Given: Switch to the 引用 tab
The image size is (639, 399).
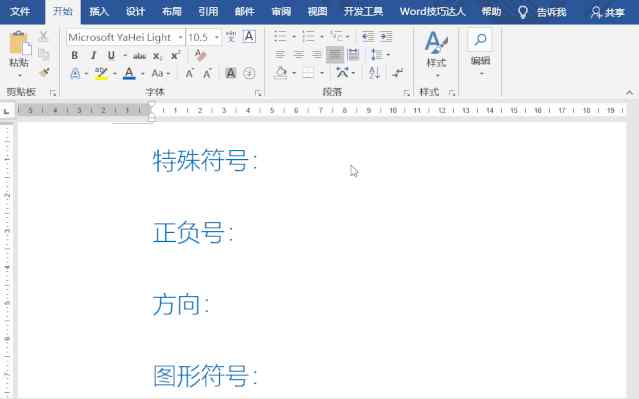Looking at the screenshot, I should coord(208,11).
